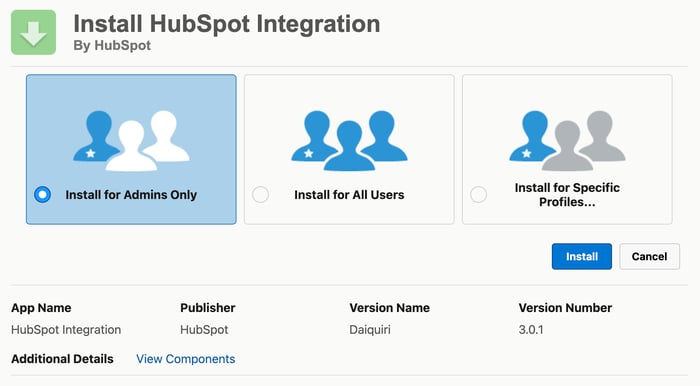Viewport: 700px width, 386px height.
Task: Select the Install for Admins Only radio button
Action: 42,195
